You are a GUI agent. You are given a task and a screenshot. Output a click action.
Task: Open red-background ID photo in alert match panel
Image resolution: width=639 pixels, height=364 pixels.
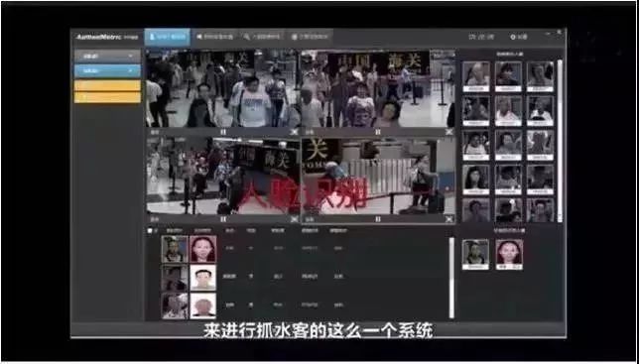click(509, 255)
